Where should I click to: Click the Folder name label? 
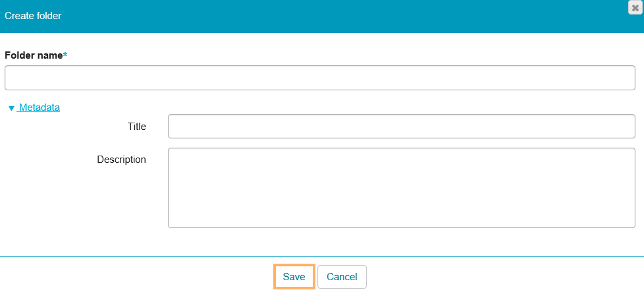point(33,55)
